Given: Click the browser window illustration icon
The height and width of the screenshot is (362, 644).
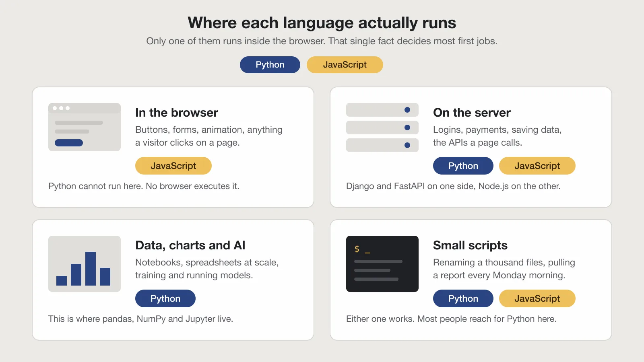Looking at the screenshot, I should (x=85, y=127).
